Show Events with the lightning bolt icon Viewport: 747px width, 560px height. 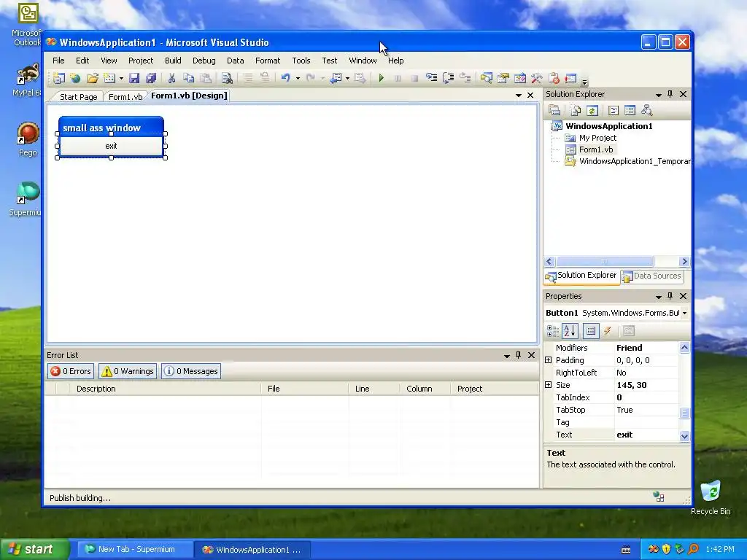(608, 331)
